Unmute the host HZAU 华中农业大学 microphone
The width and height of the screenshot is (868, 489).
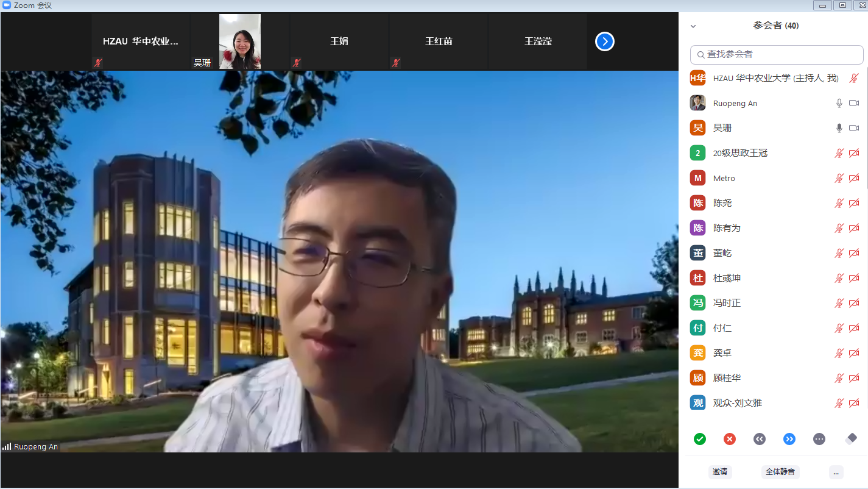854,78
